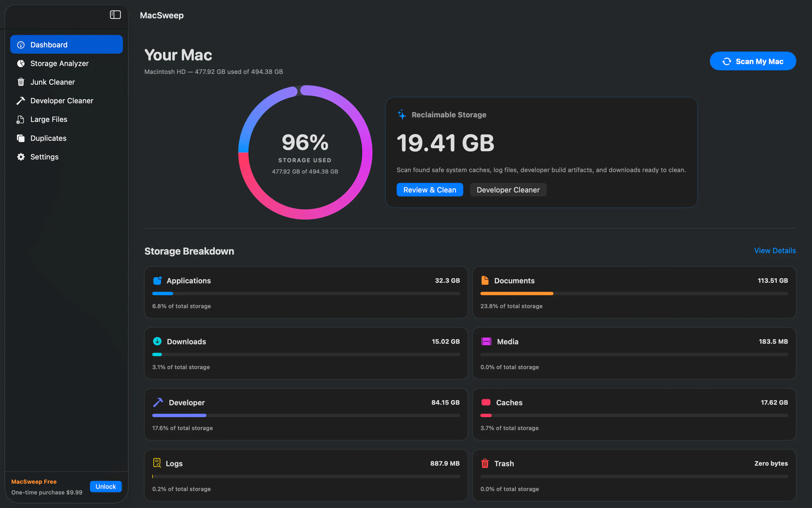The width and height of the screenshot is (812, 508).
Task: Toggle the sidebar collapse icon
Action: tap(115, 15)
